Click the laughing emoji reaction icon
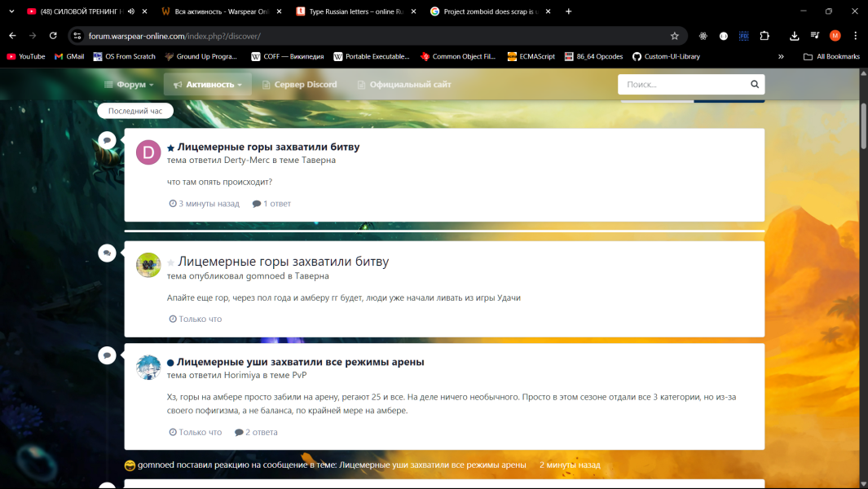Screen dimensions: 868x489 pos(130,465)
